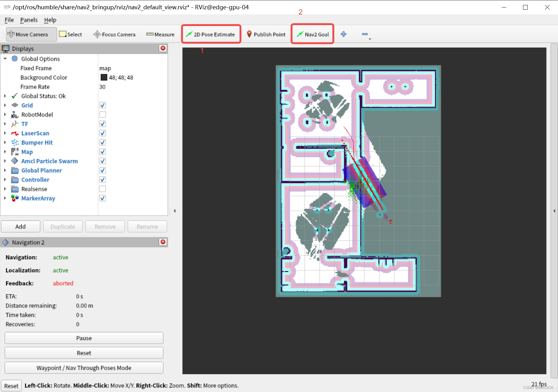This screenshot has height=392, width=558.
Task: Expand the Global Planner display
Action: coord(5,170)
